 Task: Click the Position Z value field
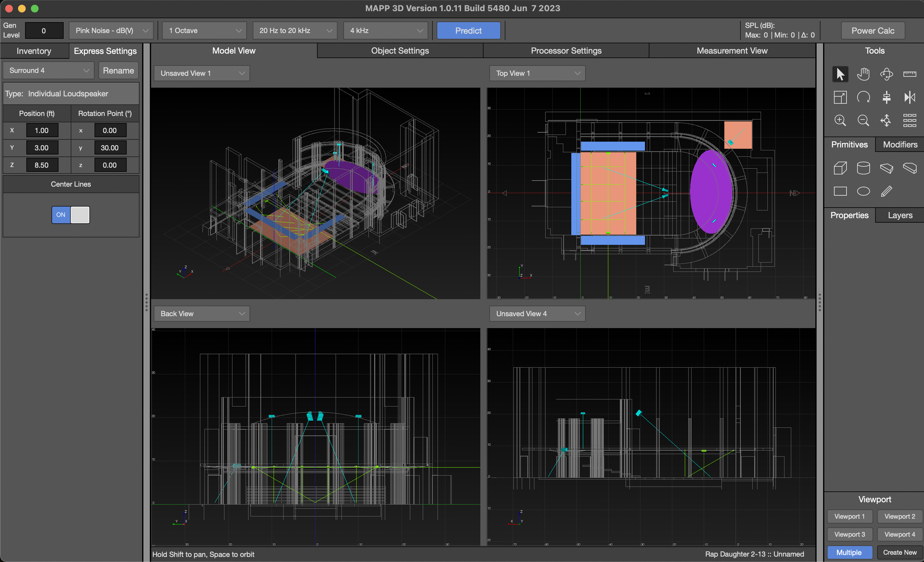tap(42, 165)
